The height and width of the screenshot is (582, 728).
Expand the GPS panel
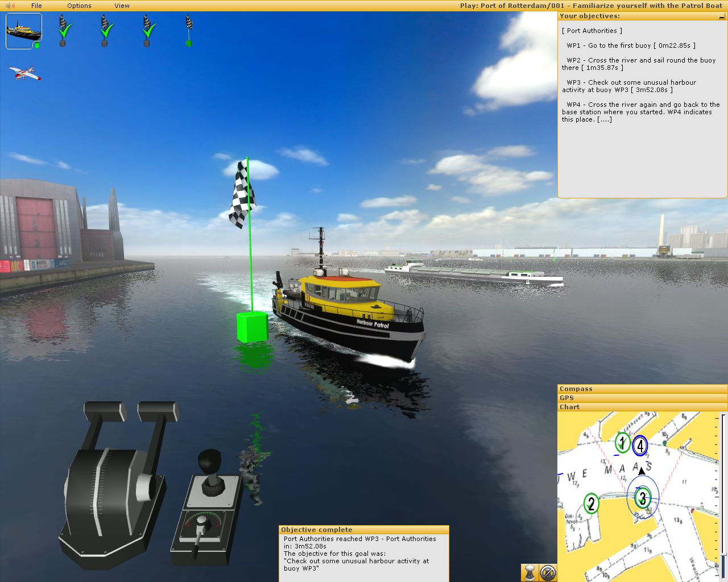click(642, 398)
